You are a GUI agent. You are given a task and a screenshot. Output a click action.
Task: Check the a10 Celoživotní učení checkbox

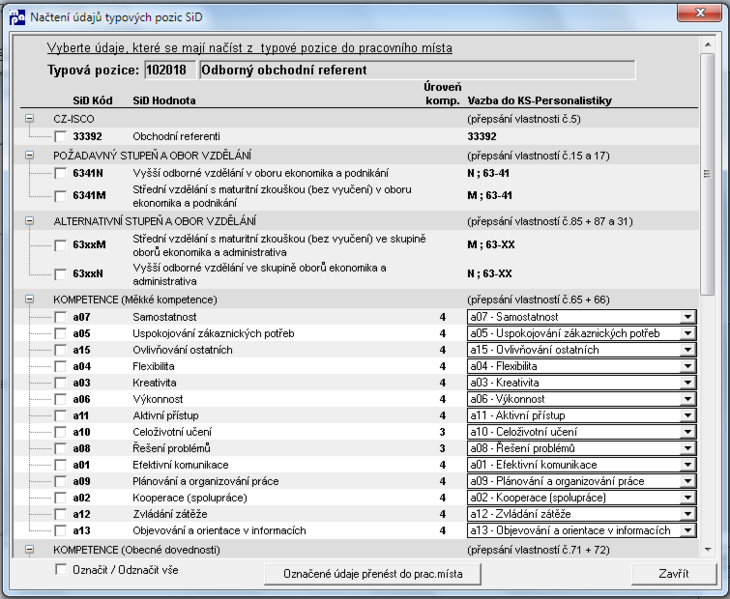click(61, 432)
